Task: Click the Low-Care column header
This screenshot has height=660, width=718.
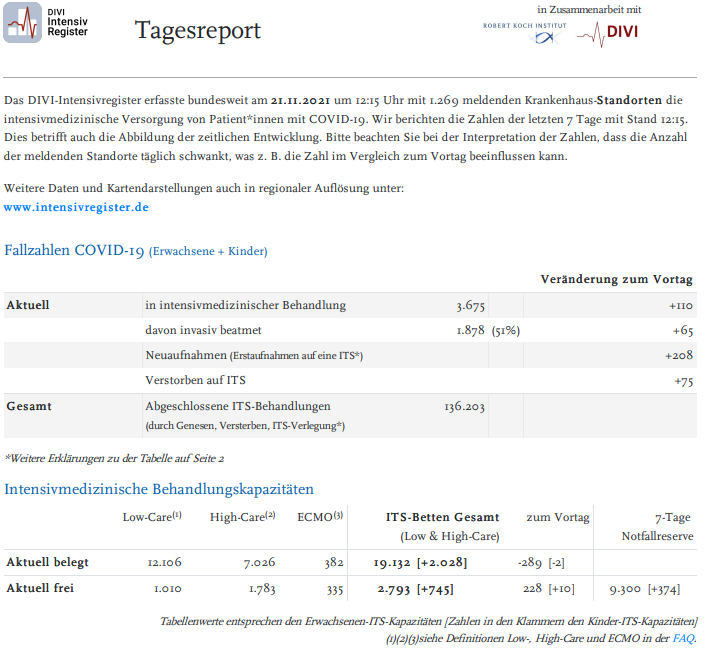Action: pyautogui.click(x=151, y=517)
